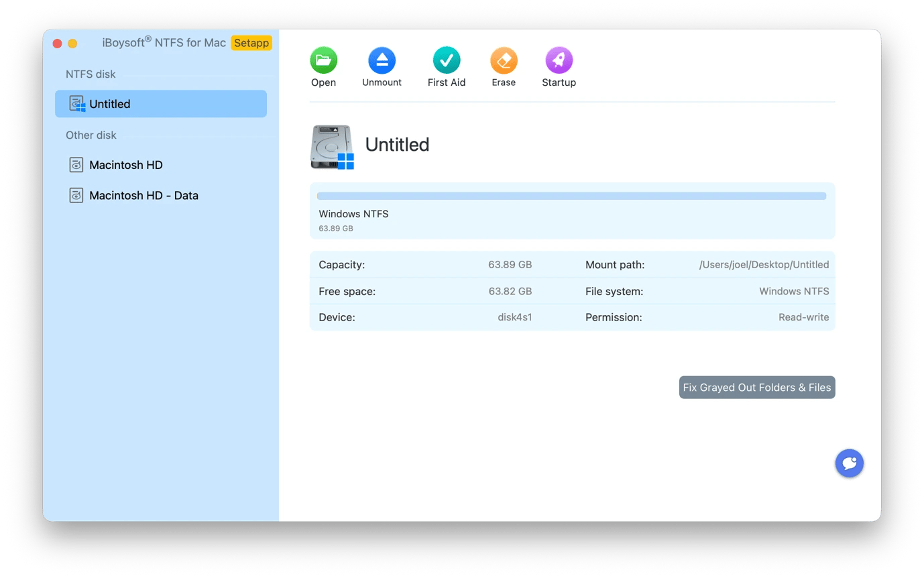
Task: Click the Permission: label
Action: (614, 317)
